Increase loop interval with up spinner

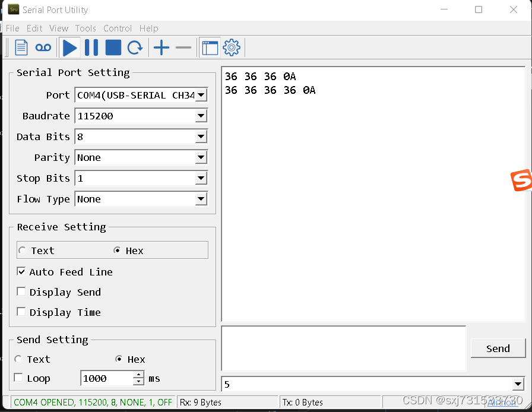(138, 375)
